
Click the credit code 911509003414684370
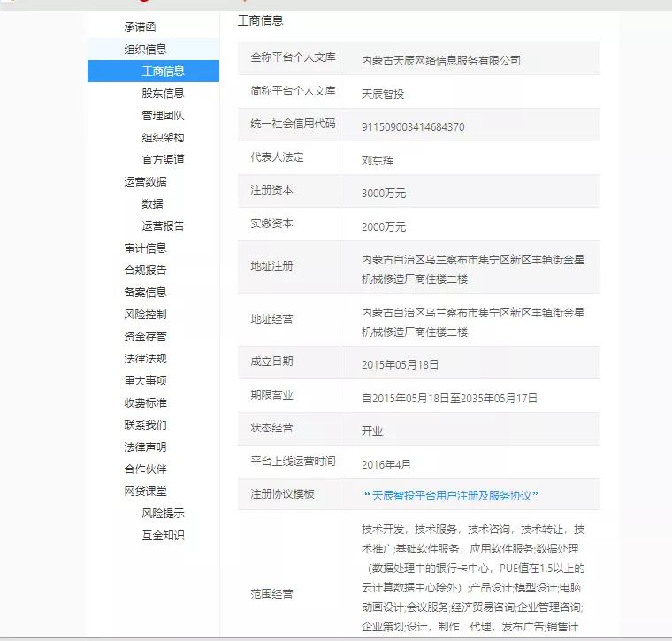(x=413, y=126)
